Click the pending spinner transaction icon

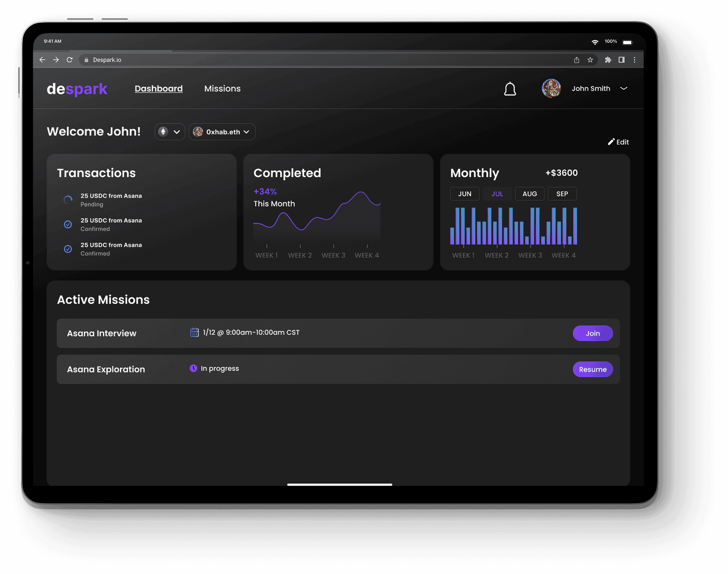[x=68, y=200]
